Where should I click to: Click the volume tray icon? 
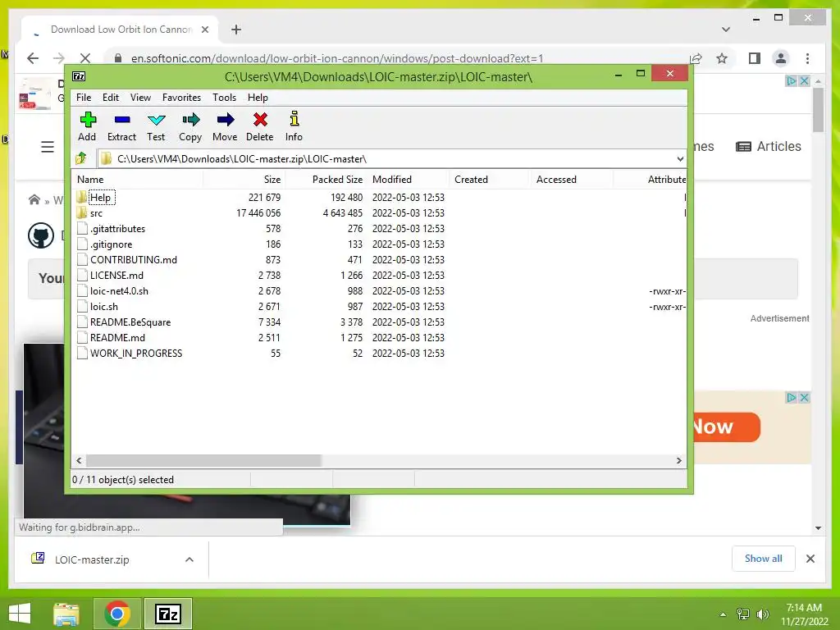click(x=762, y=614)
